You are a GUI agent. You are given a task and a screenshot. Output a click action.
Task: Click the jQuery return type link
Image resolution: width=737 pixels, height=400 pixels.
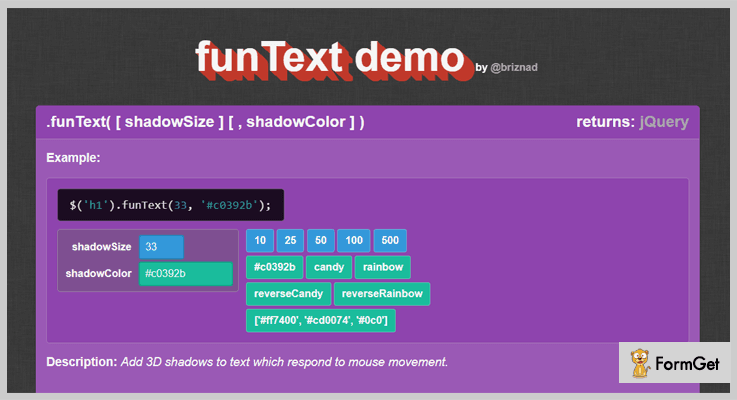(x=664, y=122)
